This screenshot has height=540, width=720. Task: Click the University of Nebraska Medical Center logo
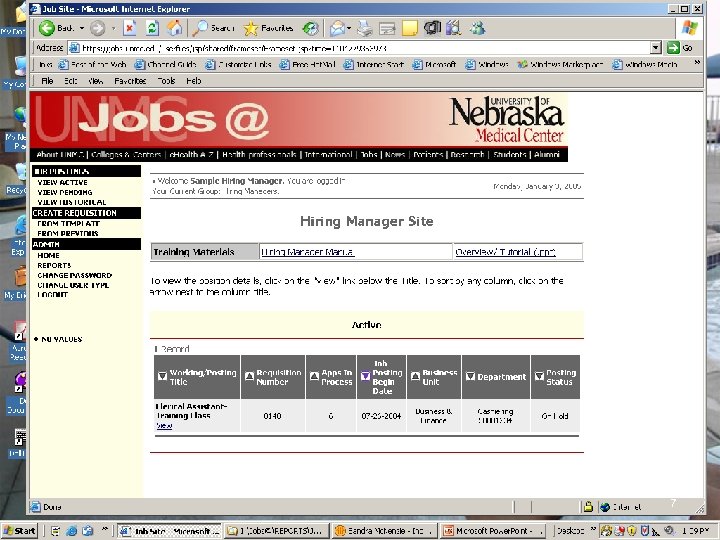(506, 119)
